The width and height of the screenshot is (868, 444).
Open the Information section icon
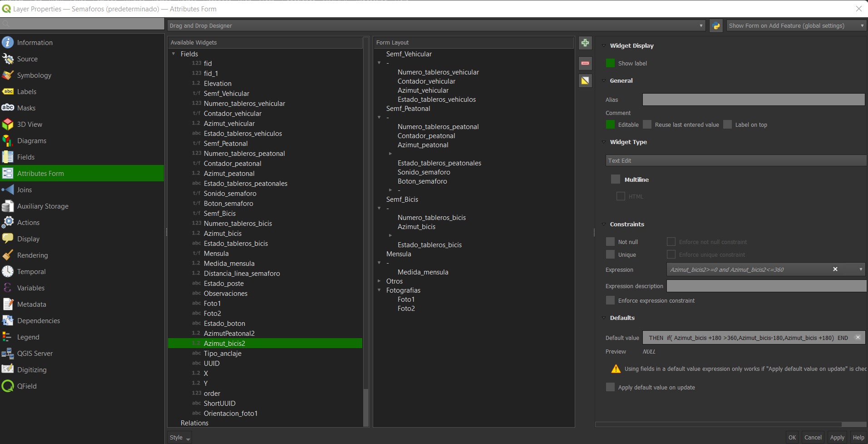coord(8,42)
